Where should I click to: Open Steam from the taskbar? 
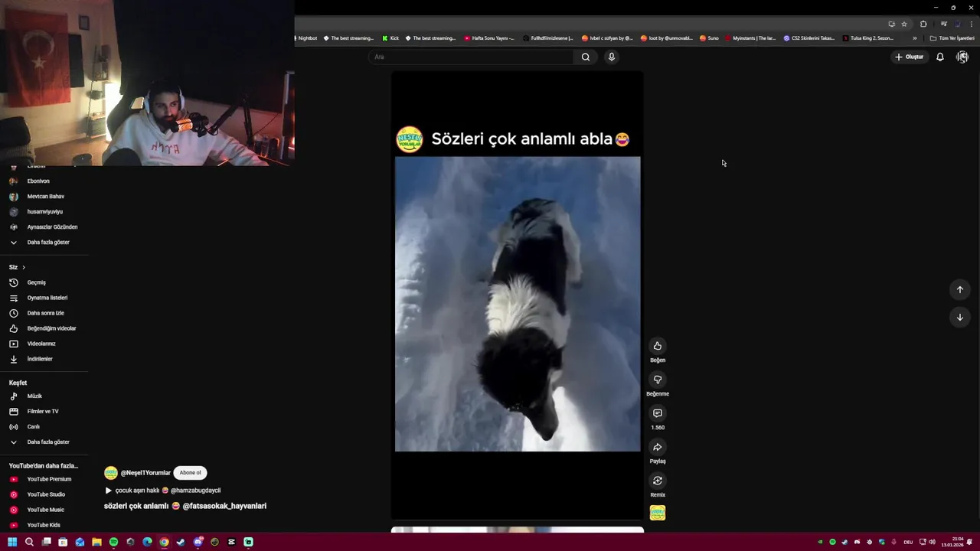click(181, 542)
